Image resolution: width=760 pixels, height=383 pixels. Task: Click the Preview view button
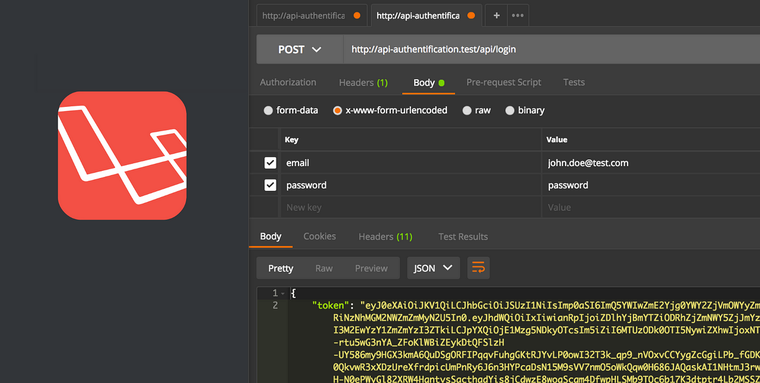tap(371, 268)
